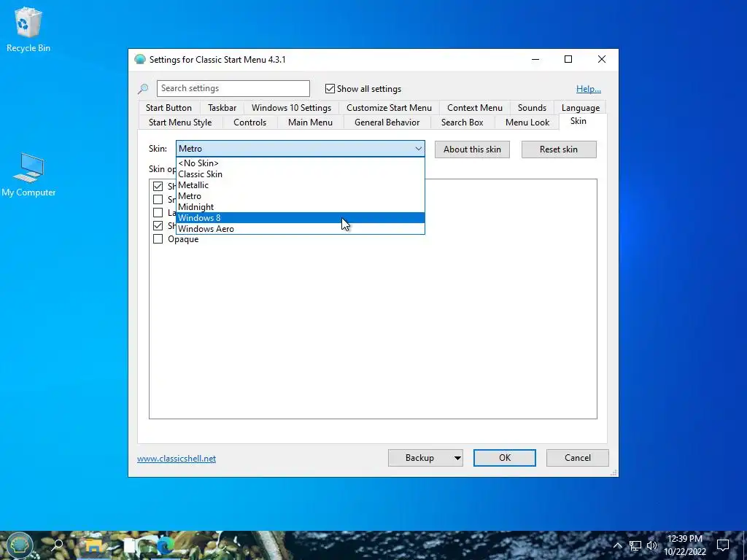
Task: Open the Search Box tab
Action: [462, 122]
